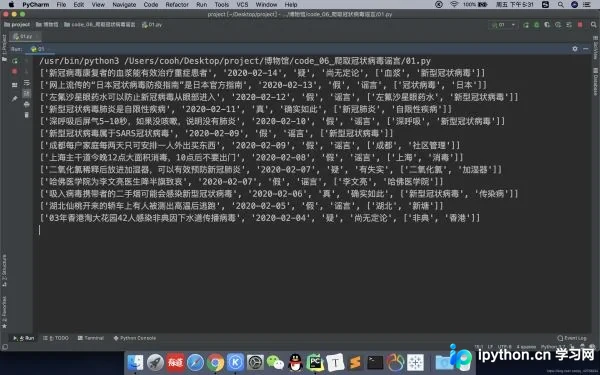Open Terminal app from the Dock
This screenshot has height=375, width=600.
(x=375, y=362)
